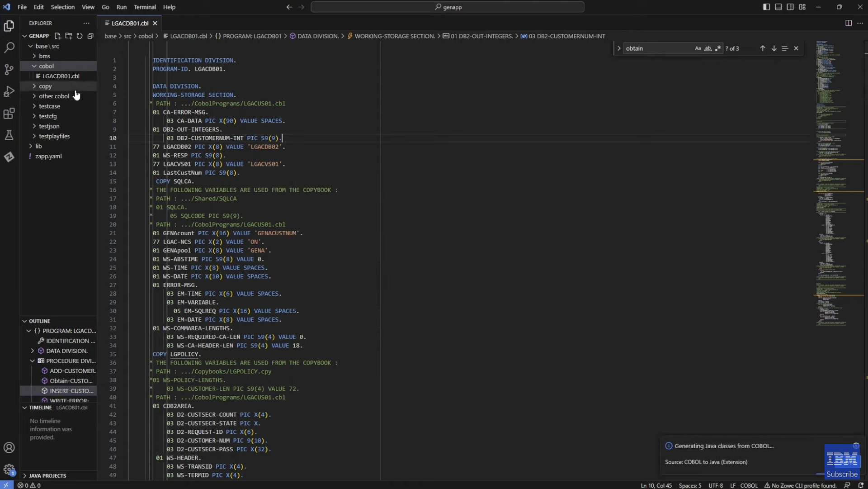This screenshot has width=868, height=489.
Task: Open the Source Control view
Action: point(9,69)
